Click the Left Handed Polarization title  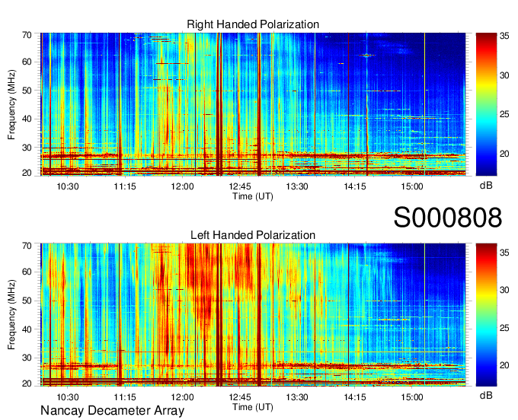point(253,235)
